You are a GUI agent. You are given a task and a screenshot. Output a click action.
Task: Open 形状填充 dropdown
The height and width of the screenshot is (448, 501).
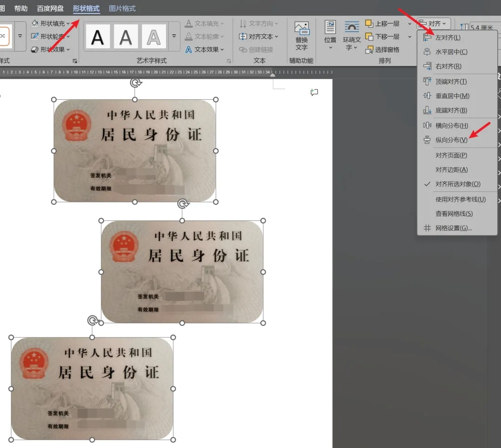(51, 23)
